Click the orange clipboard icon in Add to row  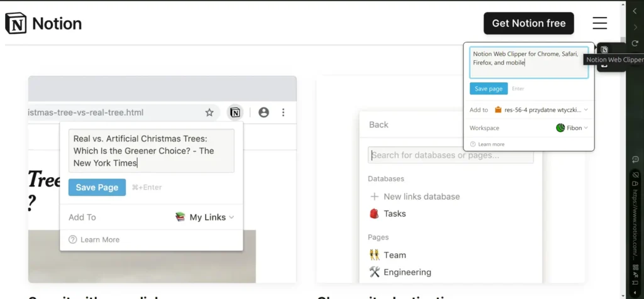[498, 109]
